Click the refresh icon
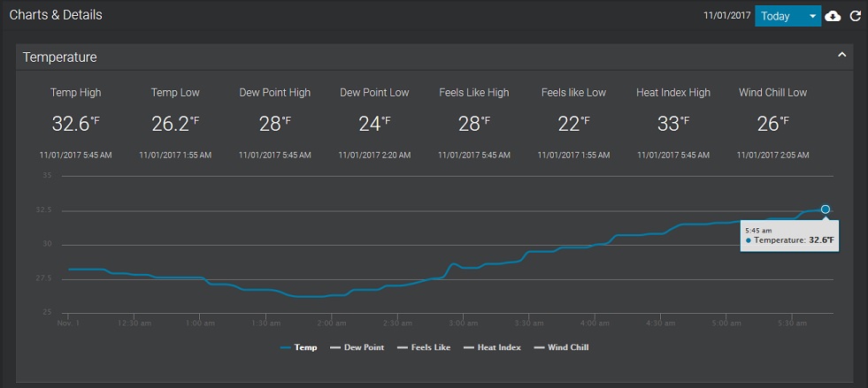The height and width of the screenshot is (388, 868). point(856,16)
